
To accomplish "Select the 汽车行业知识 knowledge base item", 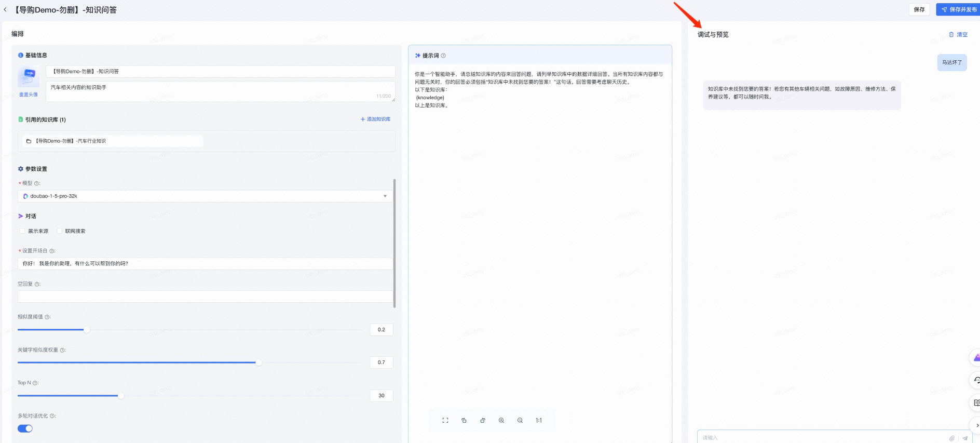I will click(x=113, y=141).
